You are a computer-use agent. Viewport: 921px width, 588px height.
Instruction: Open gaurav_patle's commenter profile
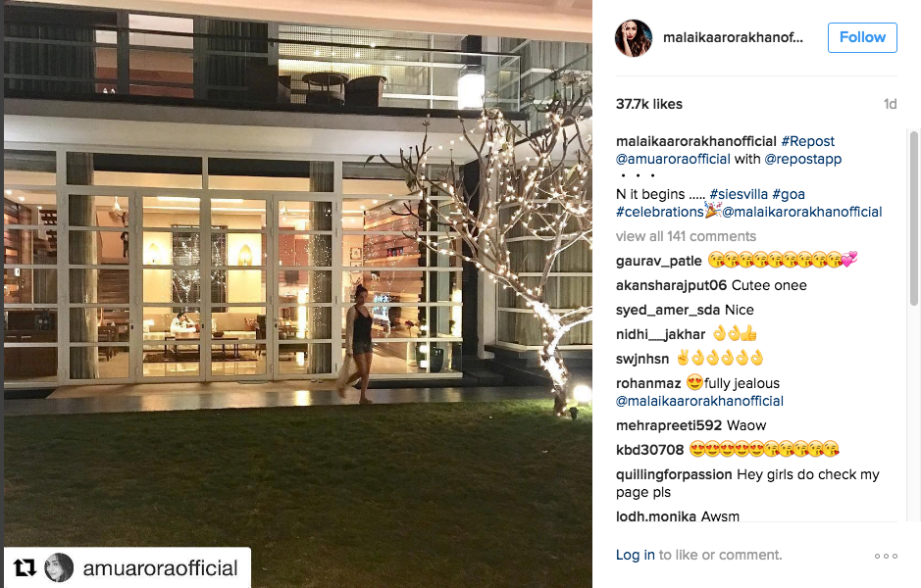coord(658,261)
